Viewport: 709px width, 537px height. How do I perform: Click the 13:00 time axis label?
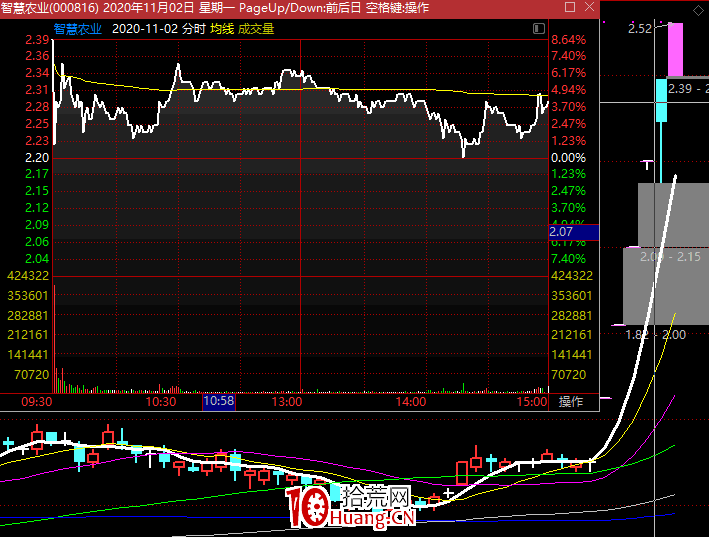click(x=287, y=401)
